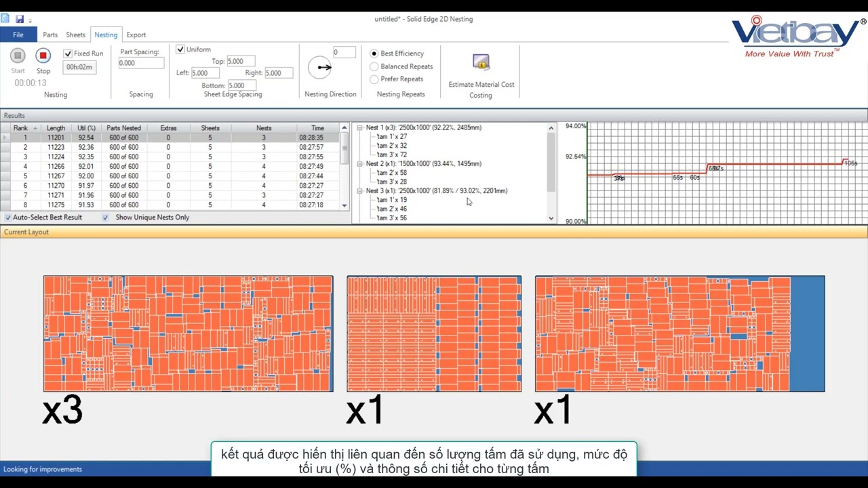This screenshot has width=868, height=488.
Task: Switch to the Export tab
Action: [x=136, y=35]
